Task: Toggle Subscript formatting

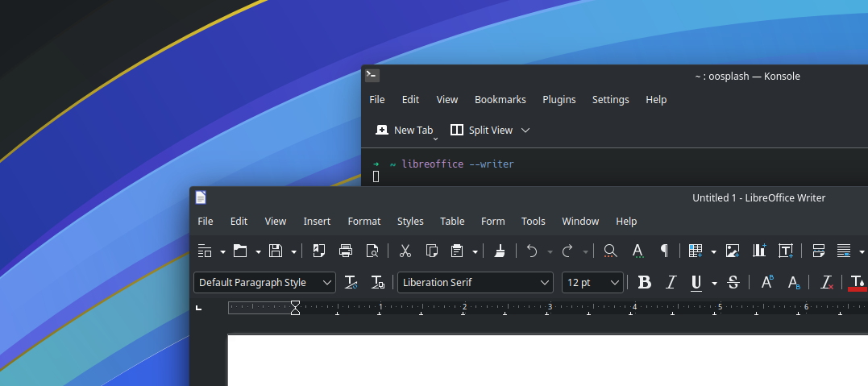Action: pos(794,282)
